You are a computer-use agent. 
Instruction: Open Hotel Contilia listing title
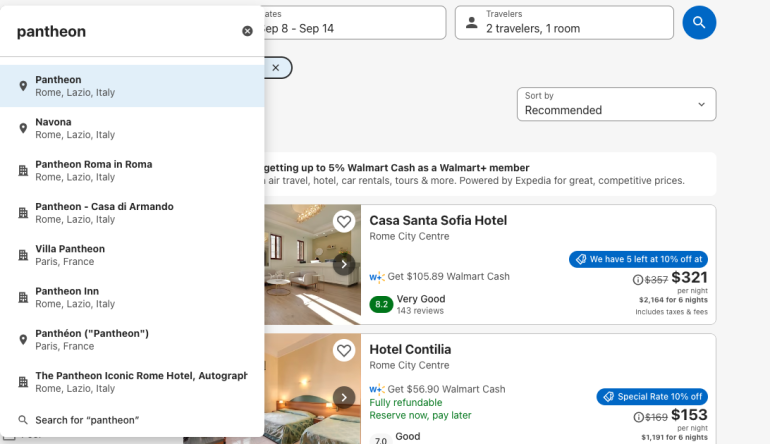(410, 349)
